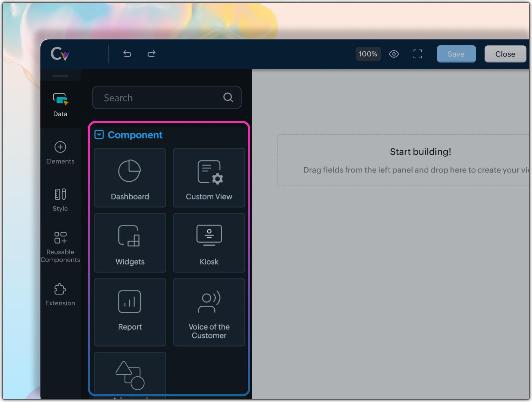The image size is (532, 402).
Task: Collapse the Component section chevron
Action: (x=99, y=135)
